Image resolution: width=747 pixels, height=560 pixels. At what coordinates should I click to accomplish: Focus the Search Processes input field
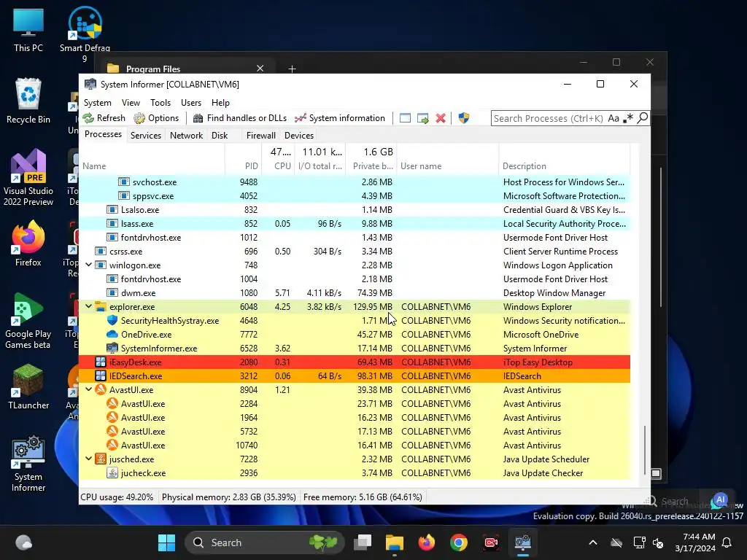pos(549,118)
